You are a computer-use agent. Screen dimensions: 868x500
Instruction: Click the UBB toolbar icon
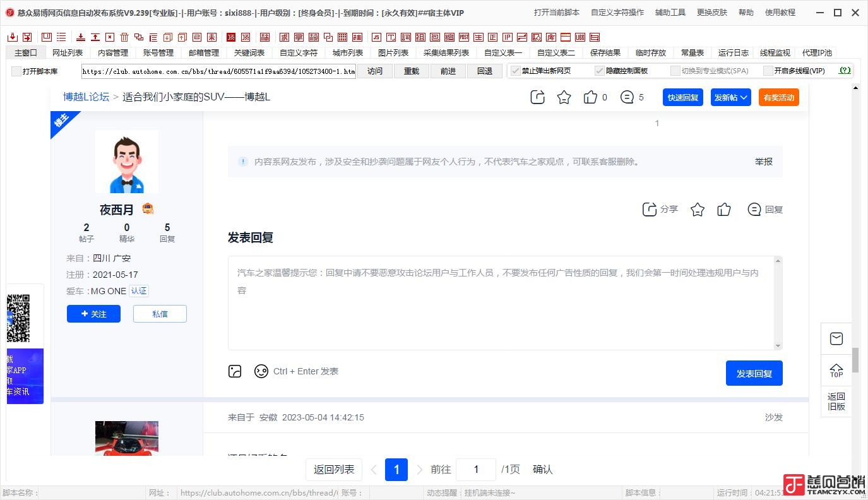[580, 37]
